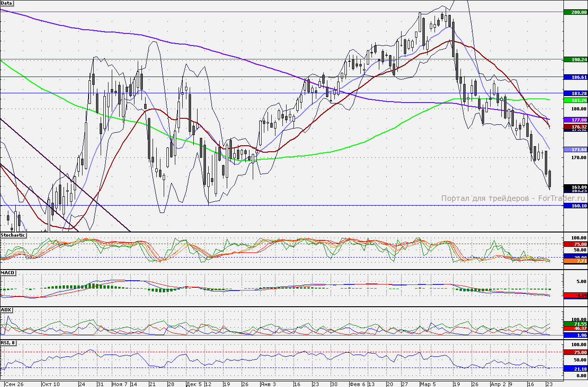Click the light blue 171.68 price tag
Image resolution: width=588 pixels, height=387 pixels.
(575, 149)
